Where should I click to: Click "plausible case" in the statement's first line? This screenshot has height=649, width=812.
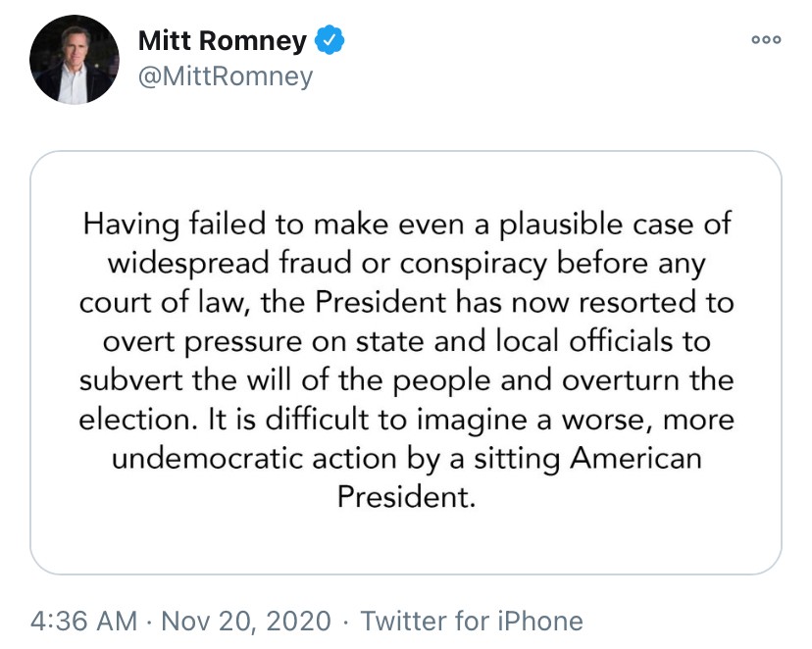592,224
